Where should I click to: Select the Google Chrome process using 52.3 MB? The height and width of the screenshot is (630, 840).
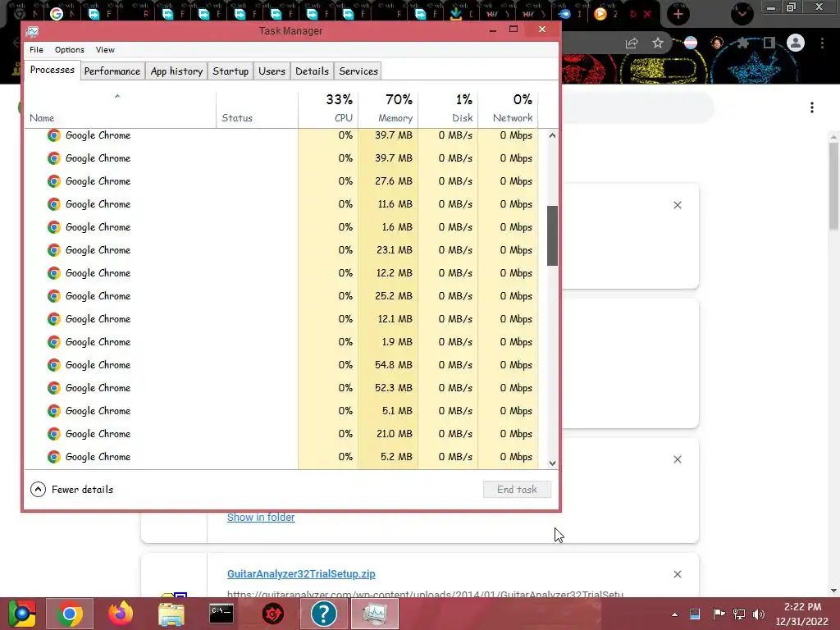[x=281, y=388]
